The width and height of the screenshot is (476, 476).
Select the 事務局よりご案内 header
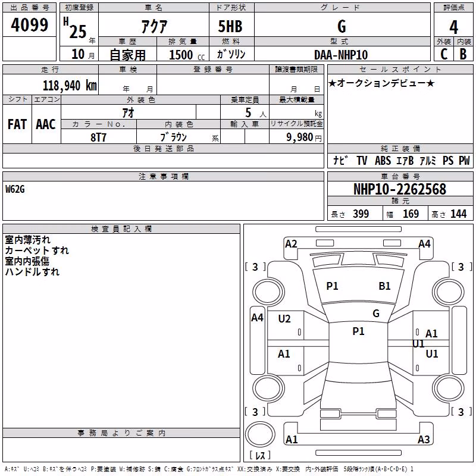click(121, 433)
